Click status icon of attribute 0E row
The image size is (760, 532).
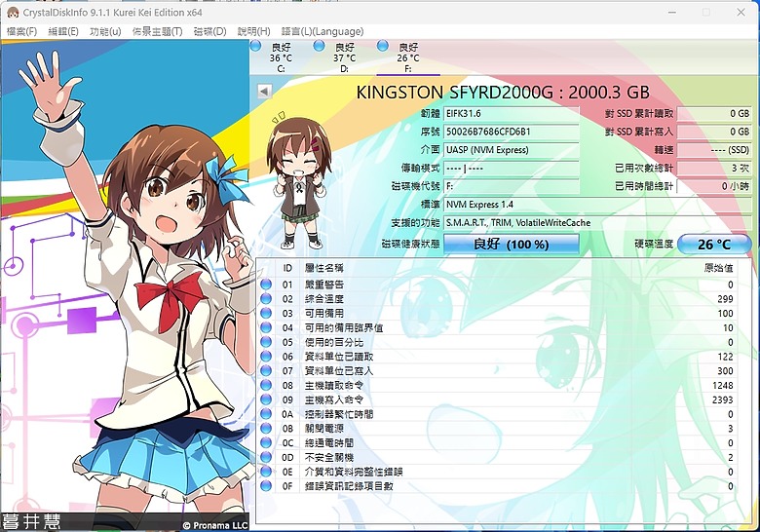[x=266, y=472]
